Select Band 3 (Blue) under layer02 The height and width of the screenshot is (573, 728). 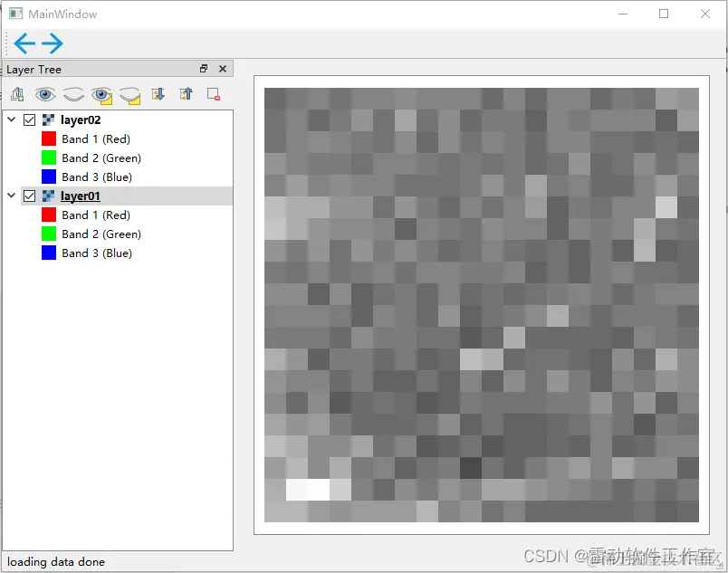97,177
